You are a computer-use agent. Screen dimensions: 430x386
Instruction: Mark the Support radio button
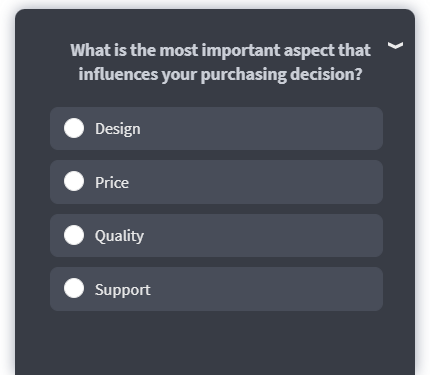(x=74, y=288)
